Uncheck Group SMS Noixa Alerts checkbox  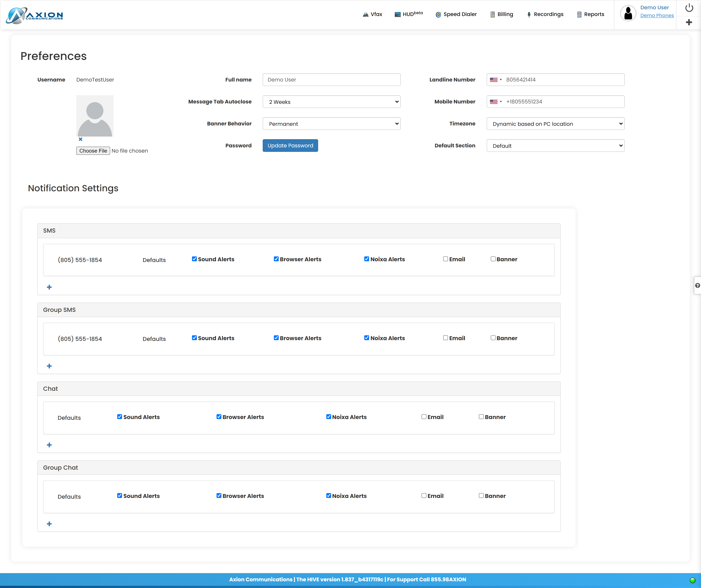366,338
